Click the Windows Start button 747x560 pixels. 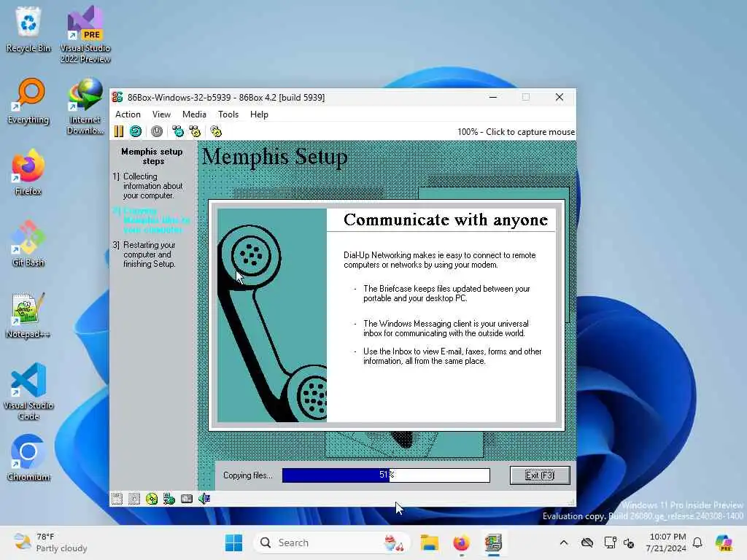233,542
